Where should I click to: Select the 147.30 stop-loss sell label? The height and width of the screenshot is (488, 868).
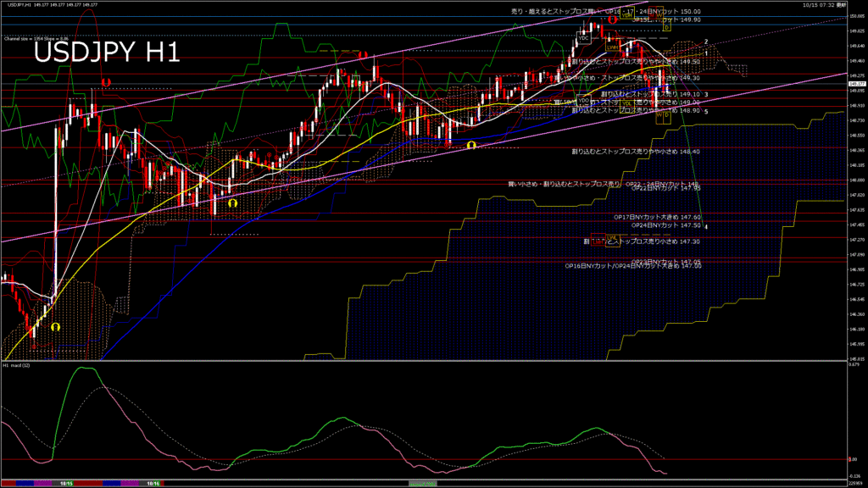[x=642, y=241]
